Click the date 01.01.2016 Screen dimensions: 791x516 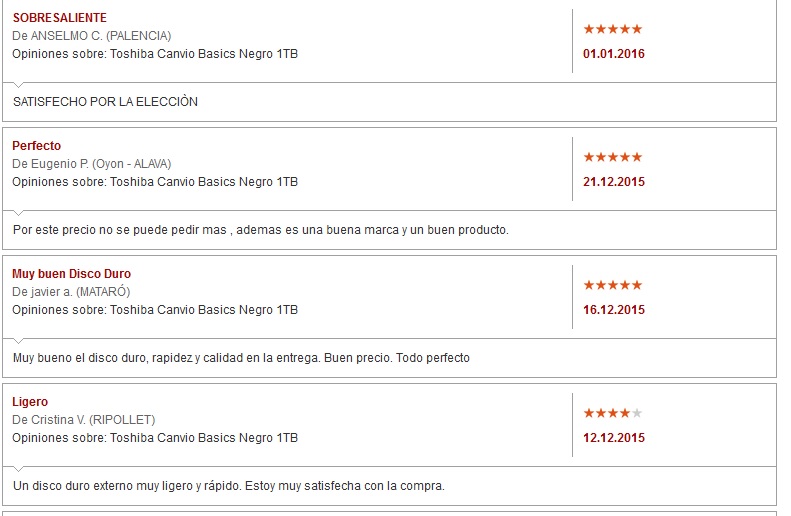click(614, 54)
